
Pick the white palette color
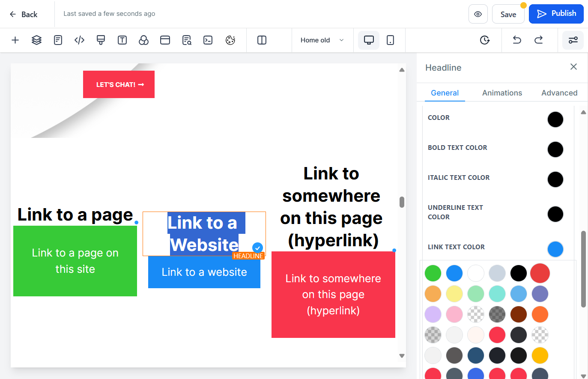(x=476, y=273)
